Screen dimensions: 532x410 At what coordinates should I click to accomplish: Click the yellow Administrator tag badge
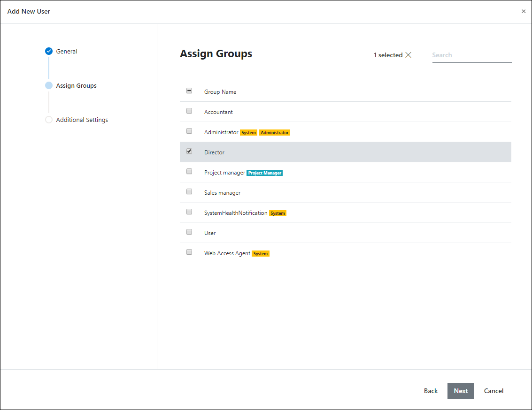[275, 132]
